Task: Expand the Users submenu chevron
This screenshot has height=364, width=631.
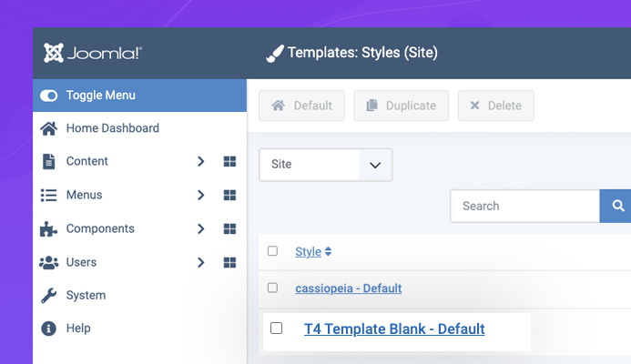Action: click(201, 263)
